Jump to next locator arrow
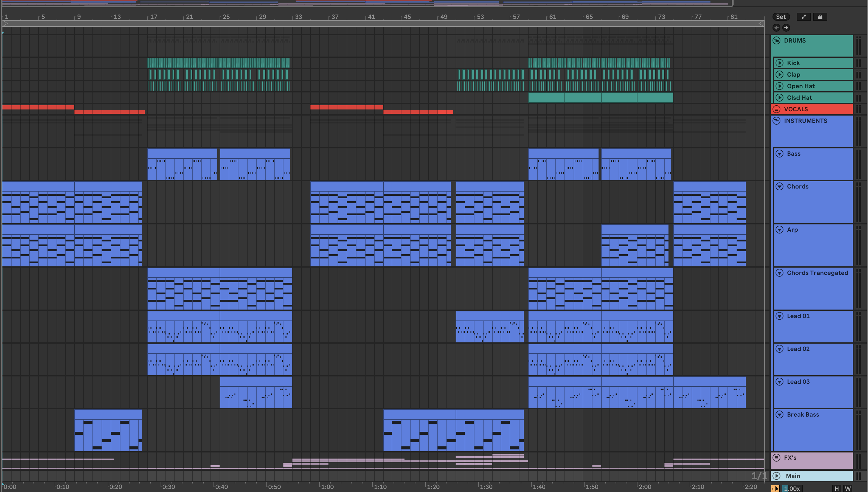The width and height of the screenshot is (868, 492). (786, 28)
